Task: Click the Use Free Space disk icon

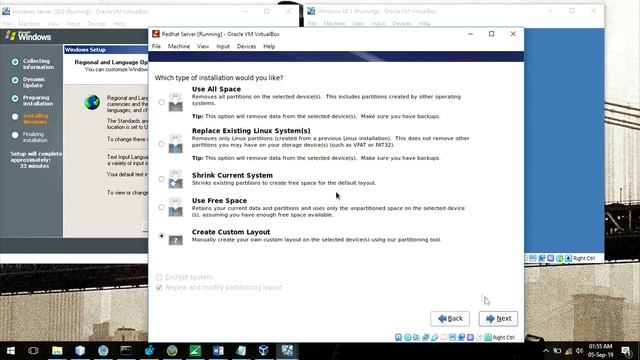Action: (x=176, y=207)
